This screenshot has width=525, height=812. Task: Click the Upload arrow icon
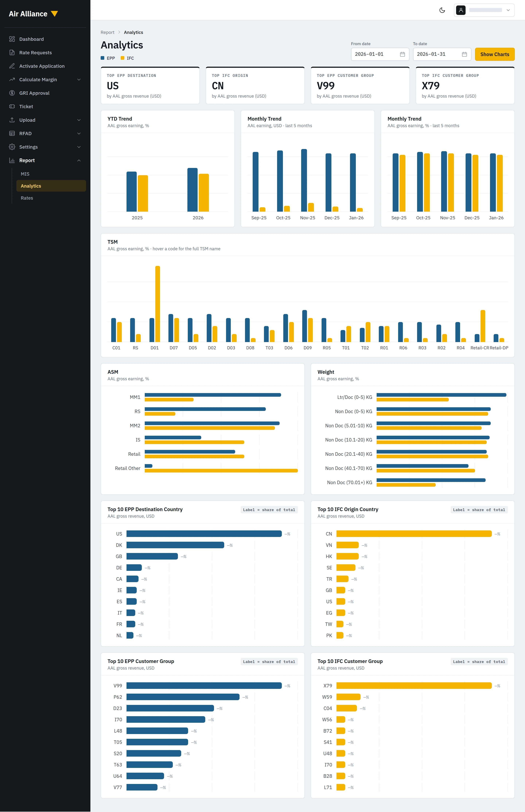pyautogui.click(x=12, y=120)
